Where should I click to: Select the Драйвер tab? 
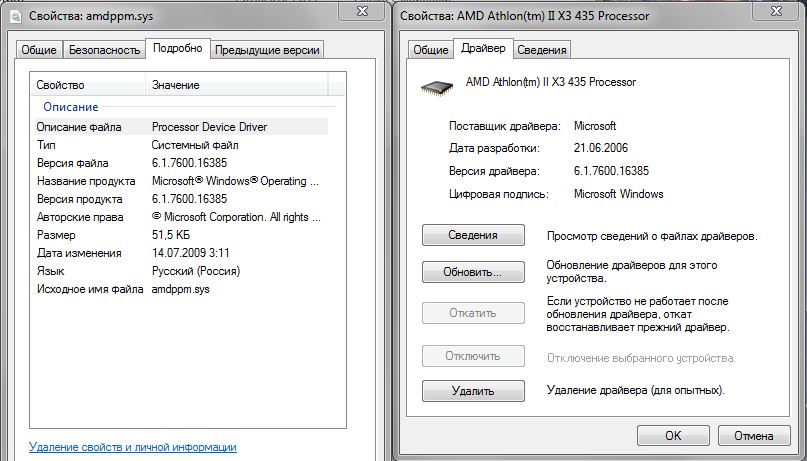484,48
